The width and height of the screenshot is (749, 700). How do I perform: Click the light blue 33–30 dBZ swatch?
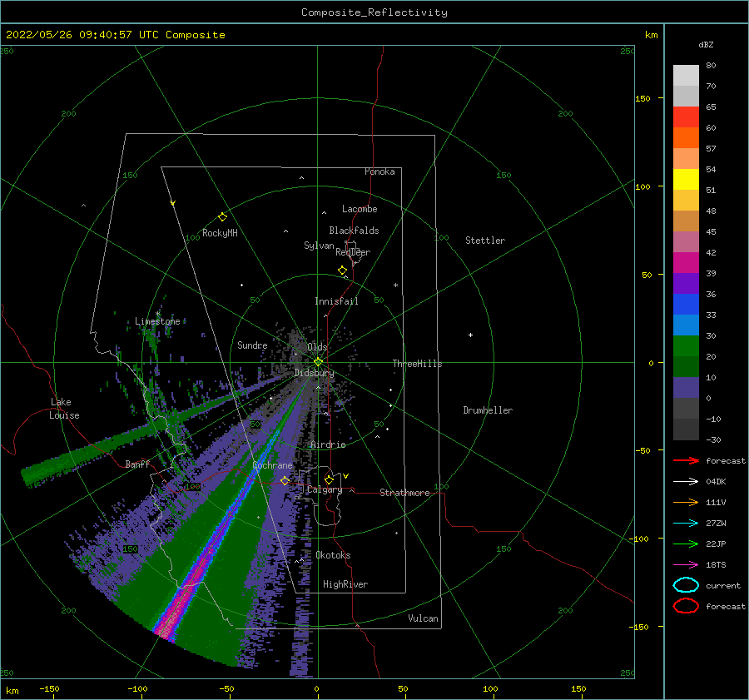point(686,325)
